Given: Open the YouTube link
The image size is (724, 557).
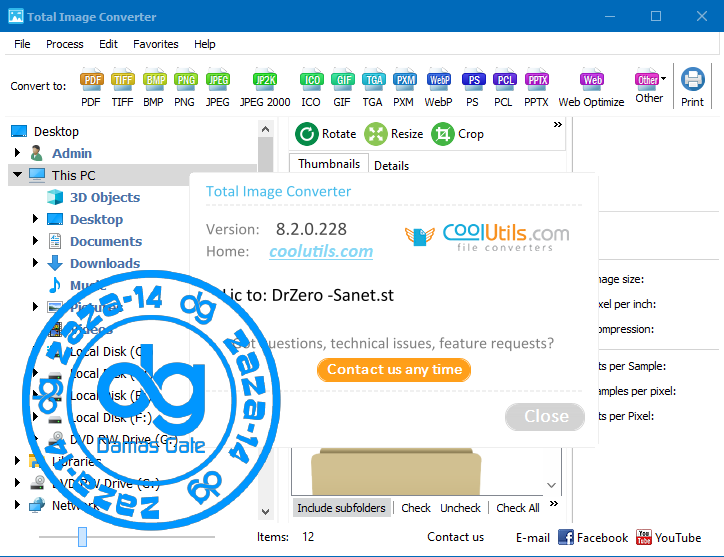Looking at the screenshot, I should (669, 538).
